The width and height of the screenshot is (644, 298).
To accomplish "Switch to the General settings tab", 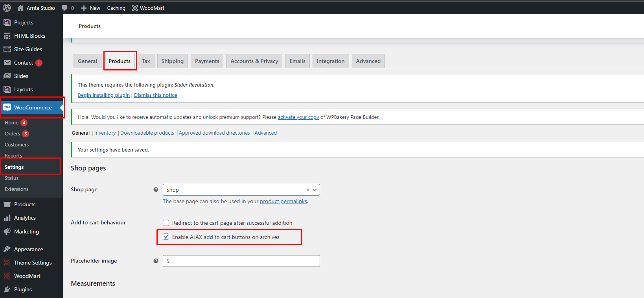I will (x=87, y=61).
